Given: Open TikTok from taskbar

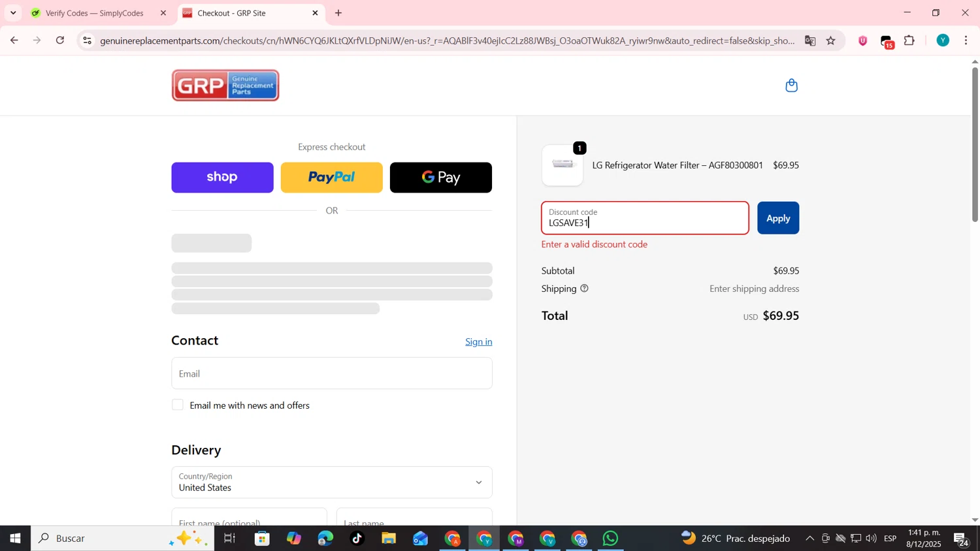Looking at the screenshot, I should [x=357, y=539].
